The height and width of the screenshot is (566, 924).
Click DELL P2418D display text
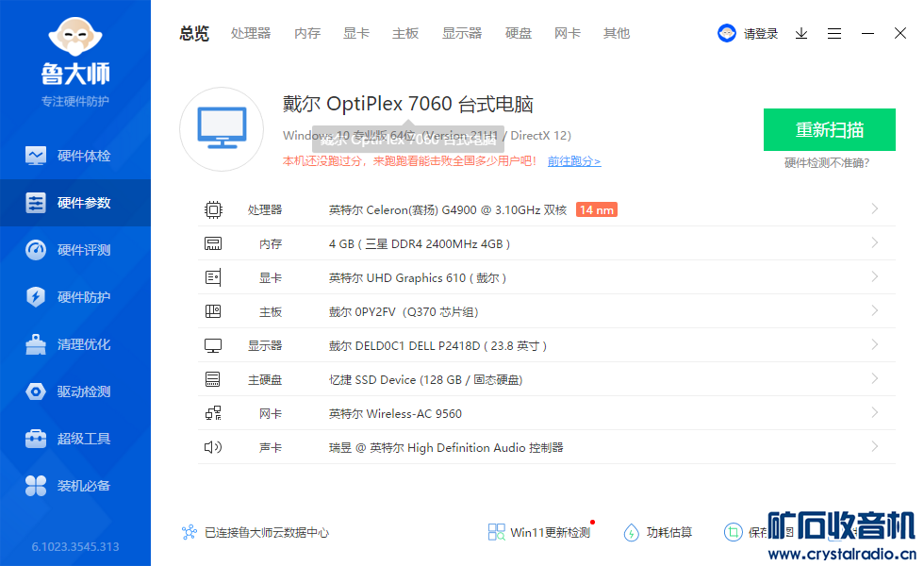(437, 346)
